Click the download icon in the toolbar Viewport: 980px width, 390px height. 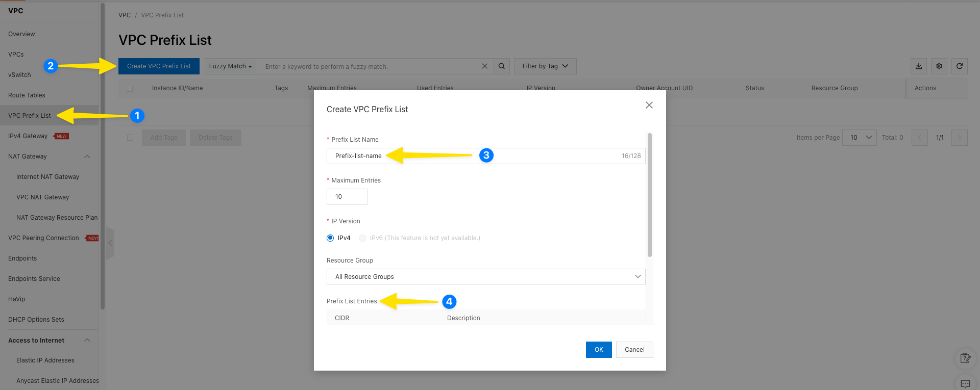coord(918,66)
